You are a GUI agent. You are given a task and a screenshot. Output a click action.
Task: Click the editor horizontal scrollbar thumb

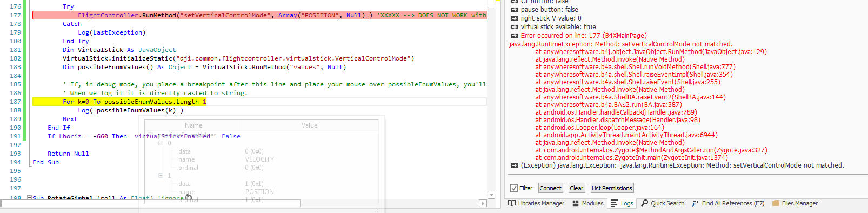click(x=151, y=203)
